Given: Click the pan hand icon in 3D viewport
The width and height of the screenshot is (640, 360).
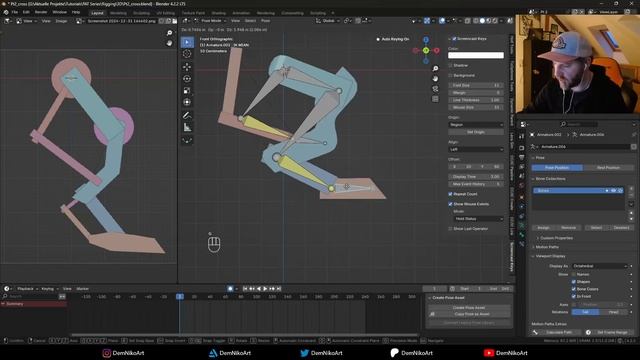Looking at the screenshot, I should pos(436,78).
